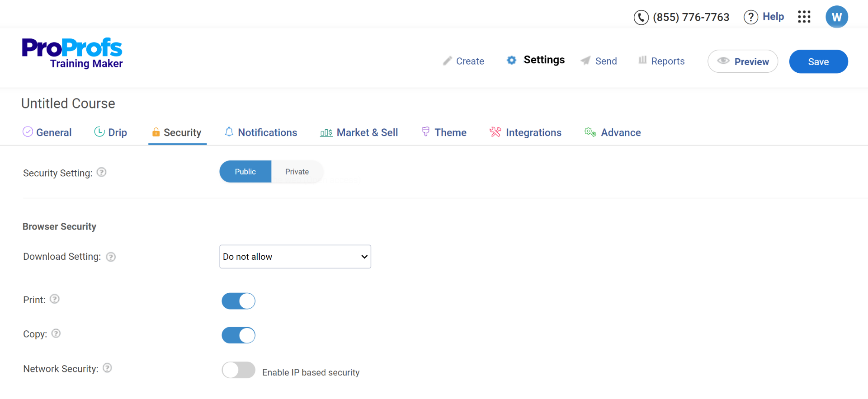Image resolution: width=868 pixels, height=399 pixels.
Task: Open the W user avatar menu
Action: [837, 17]
